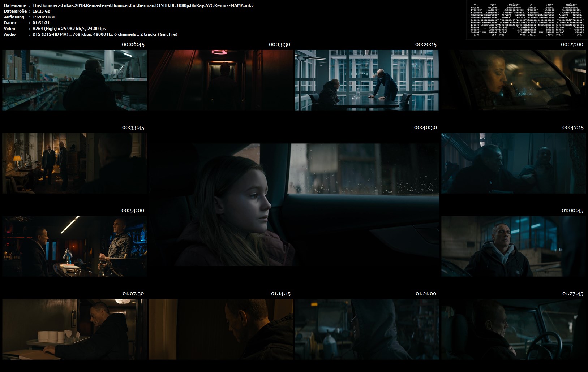Select the The.Bouncer mkv file name text
This screenshot has height=372, width=588.
[x=143, y=5]
